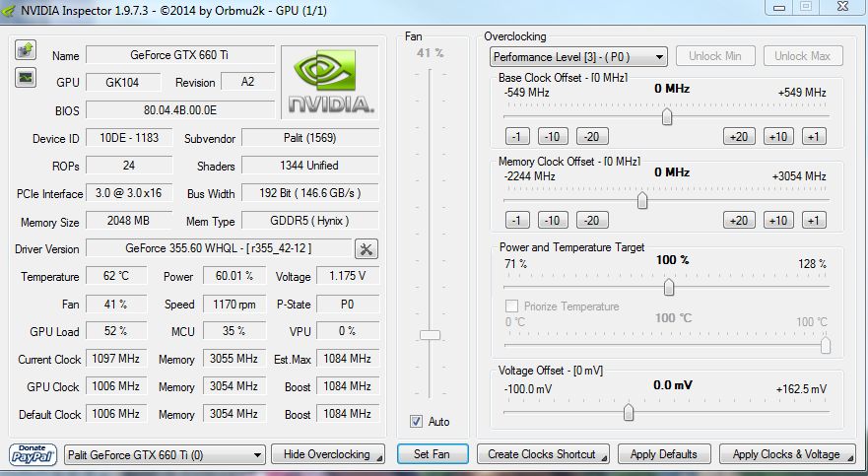Click the Revision value A2
Viewport: 868px width, 476px height.
tap(247, 82)
